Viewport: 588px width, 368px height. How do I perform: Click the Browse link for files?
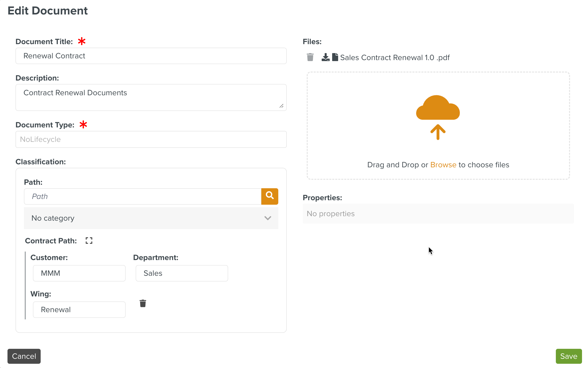pos(443,165)
